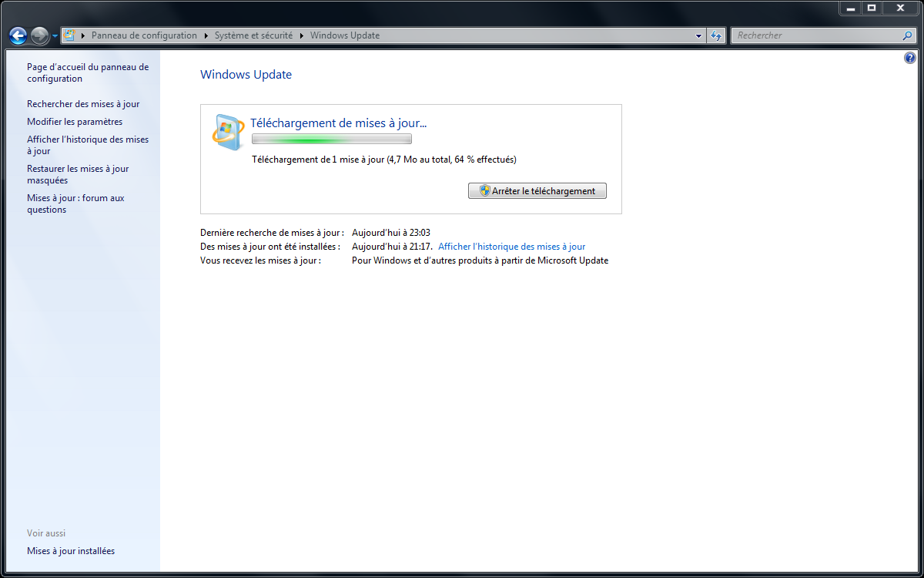The image size is (924, 578).
Task: Select 'Panneau de configuration' breadcrumb
Action: (144, 35)
